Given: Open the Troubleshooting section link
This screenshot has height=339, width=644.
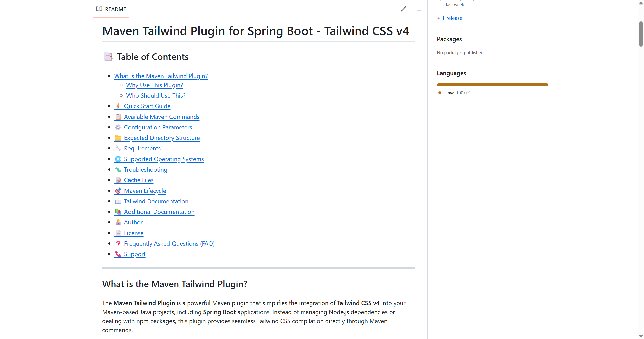Looking at the screenshot, I should tap(146, 169).
